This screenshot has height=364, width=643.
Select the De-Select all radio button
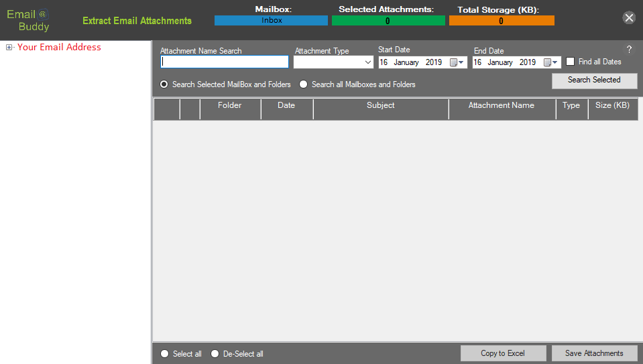point(215,354)
